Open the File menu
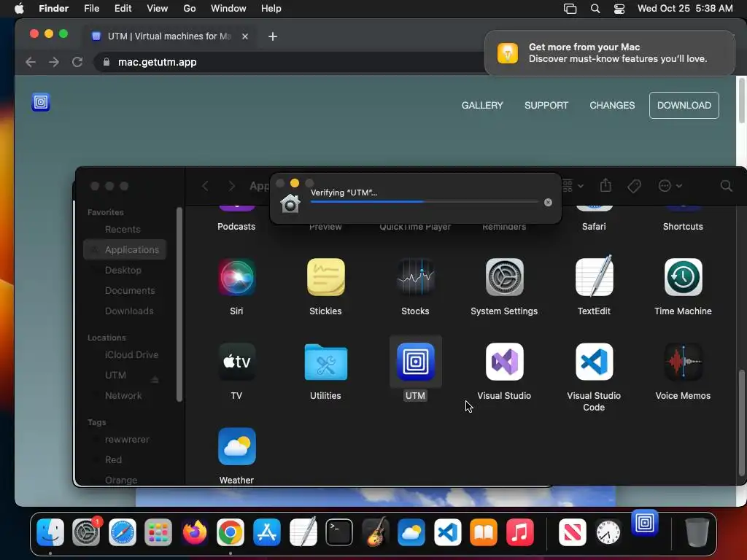The height and width of the screenshot is (560, 747). coord(91,9)
